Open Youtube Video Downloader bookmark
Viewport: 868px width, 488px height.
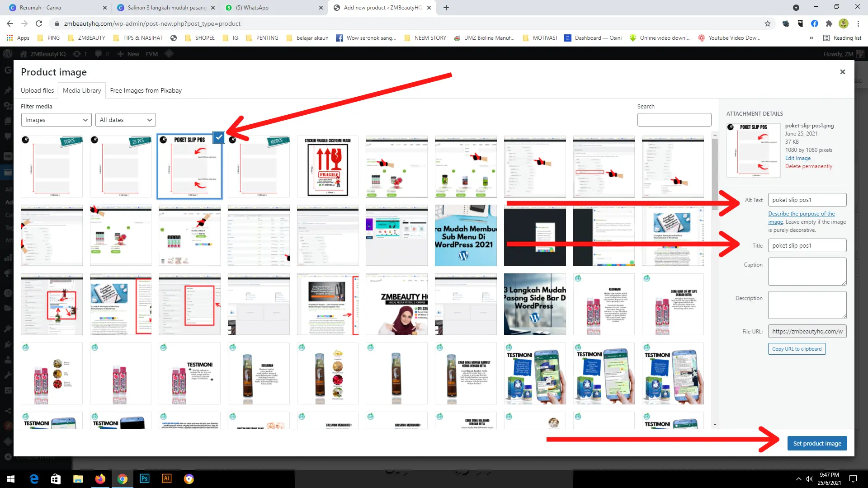[x=729, y=38]
